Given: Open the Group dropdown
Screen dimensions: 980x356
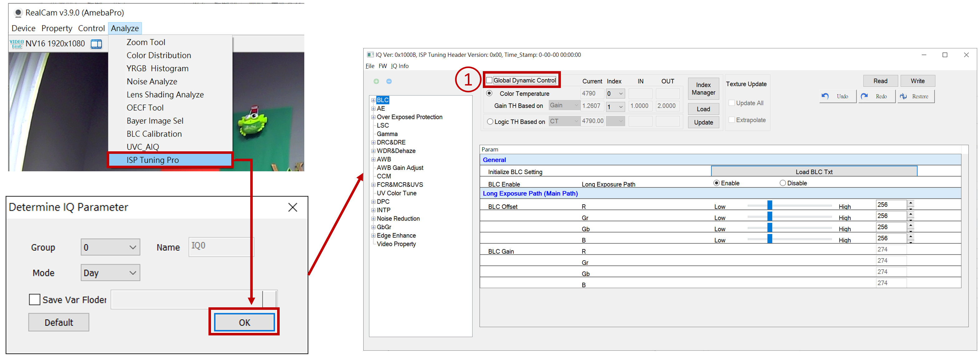Looking at the screenshot, I should [110, 247].
